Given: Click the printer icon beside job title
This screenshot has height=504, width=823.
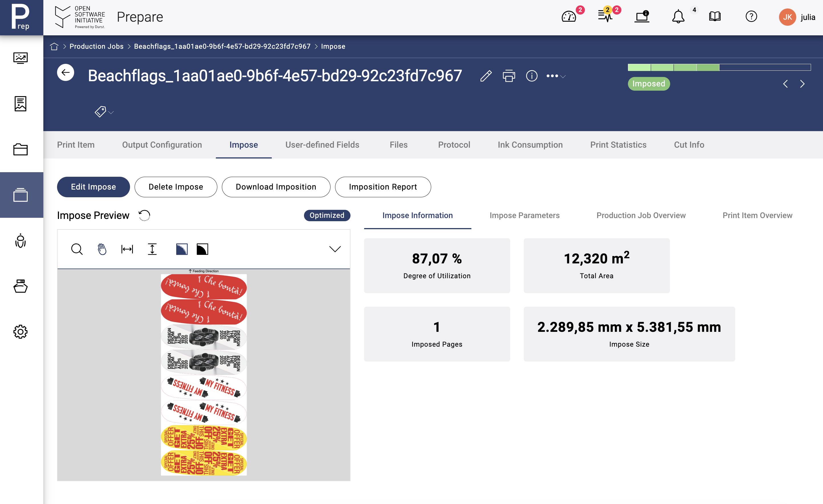Looking at the screenshot, I should click(509, 76).
